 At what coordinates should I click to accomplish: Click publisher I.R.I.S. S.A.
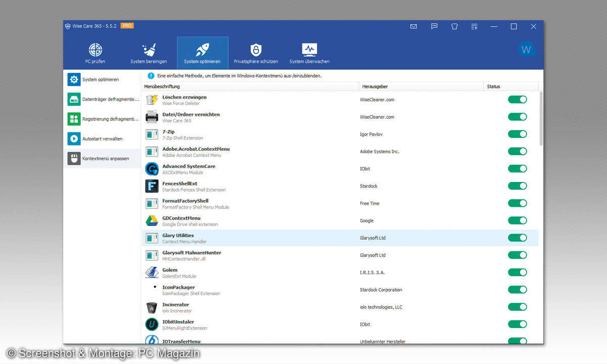(372, 272)
